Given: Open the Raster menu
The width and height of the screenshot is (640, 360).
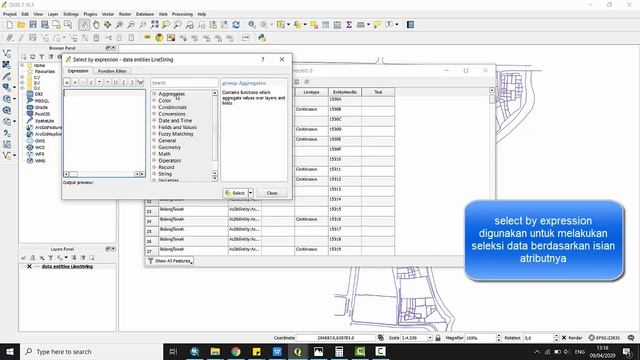Looking at the screenshot, I should click(125, 14).
